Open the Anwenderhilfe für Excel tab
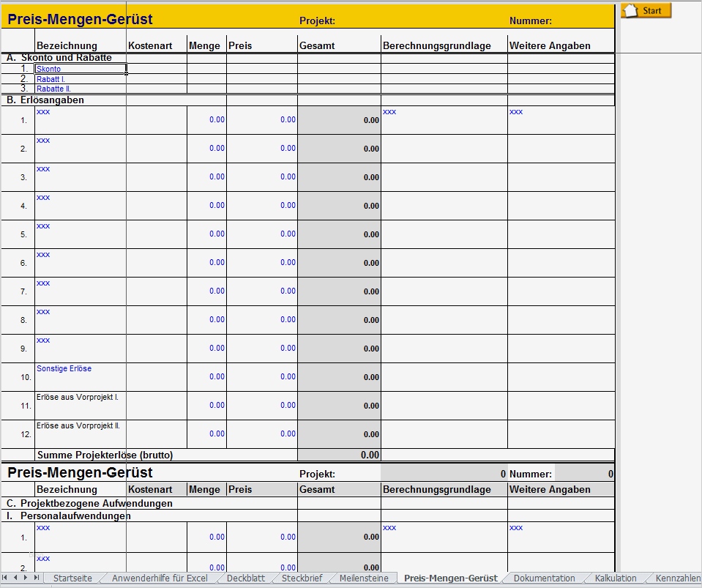The image size is (702, 588). [160, 578]
